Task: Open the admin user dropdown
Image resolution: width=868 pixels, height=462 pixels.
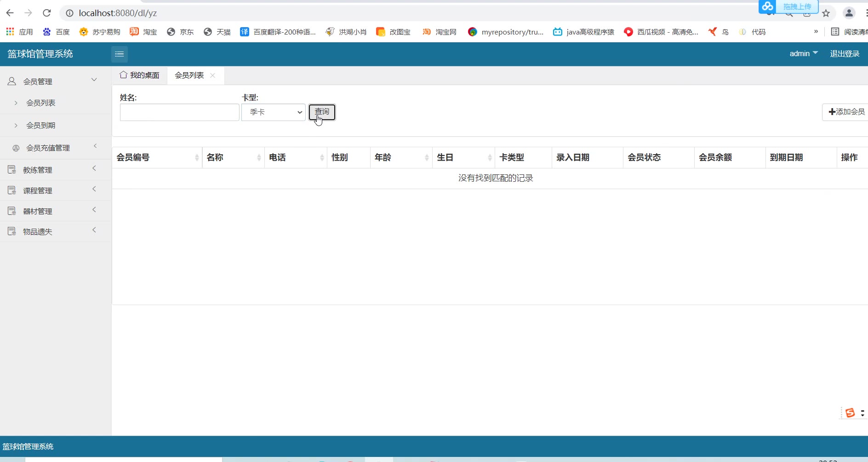Action: [x=803, y=54]
